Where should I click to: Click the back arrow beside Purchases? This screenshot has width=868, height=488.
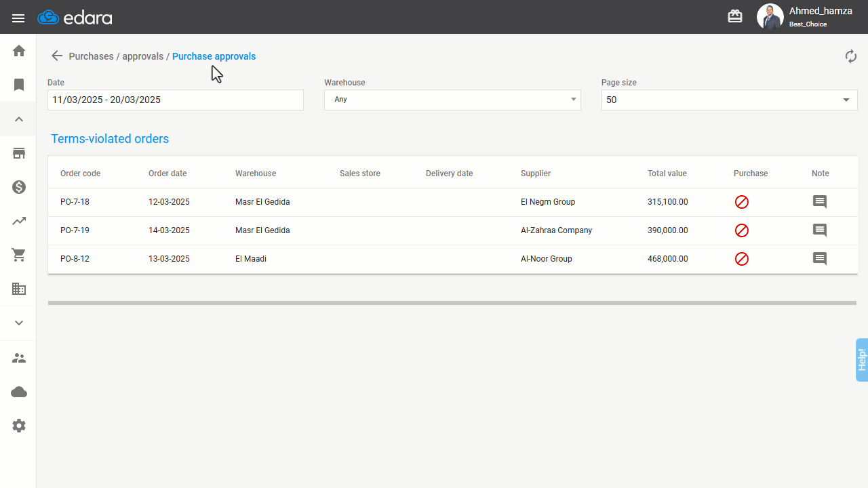point(57,56)
